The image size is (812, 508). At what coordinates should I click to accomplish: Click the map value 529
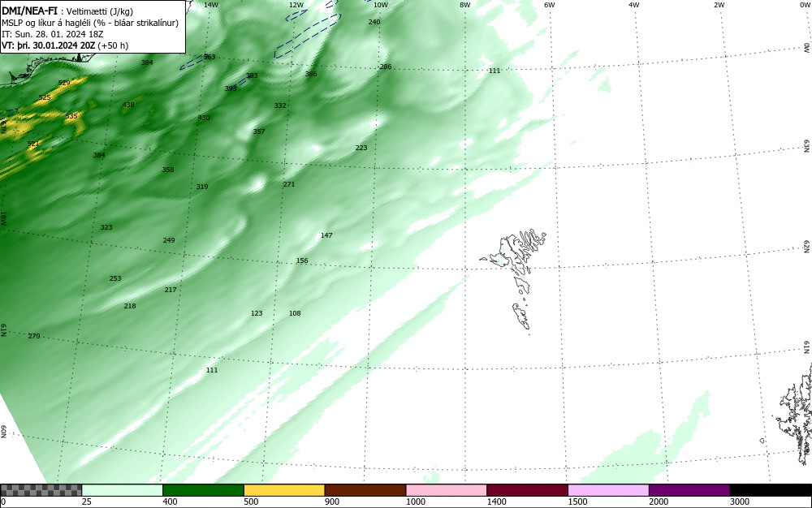64,83
